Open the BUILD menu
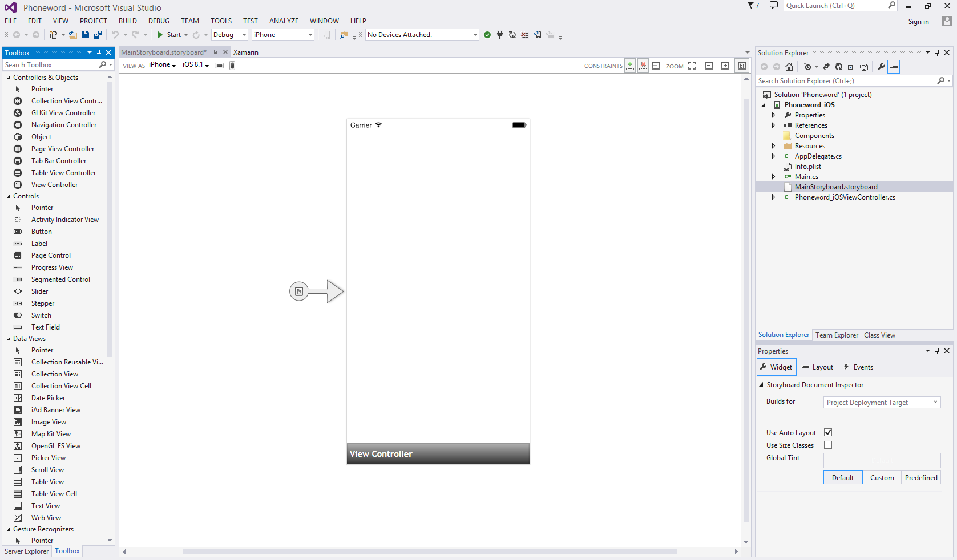 [x=127, y=21]
